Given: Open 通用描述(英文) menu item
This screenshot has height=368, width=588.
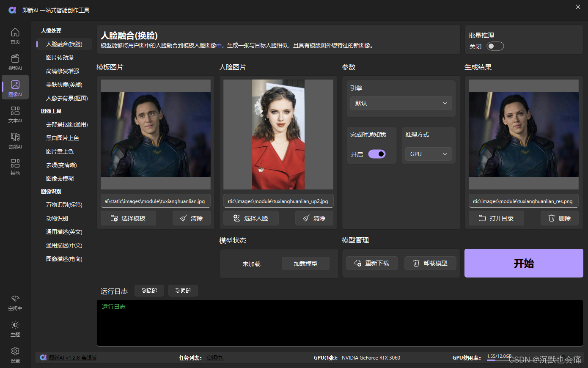Looking at the screenshot, I should [64, 232].
